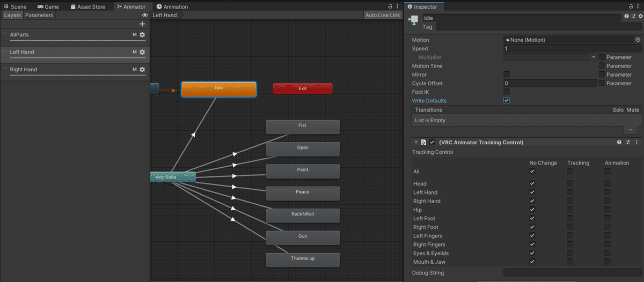Switch to the Parameters tab
The height and width of the screenshot is (282, 644).
pos(39,15)
